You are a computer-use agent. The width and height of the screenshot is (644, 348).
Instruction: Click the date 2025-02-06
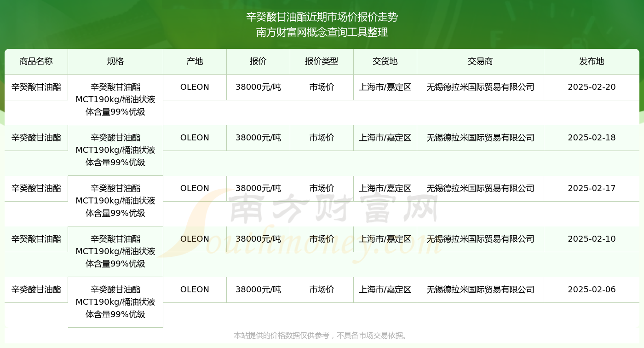coord(592,290)
